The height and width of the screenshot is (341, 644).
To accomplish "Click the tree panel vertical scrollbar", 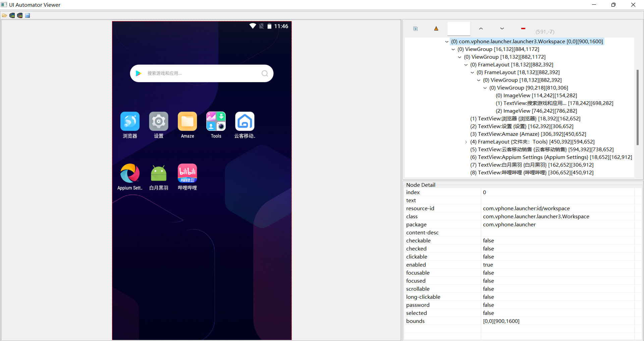I will (x=637, y=107).
